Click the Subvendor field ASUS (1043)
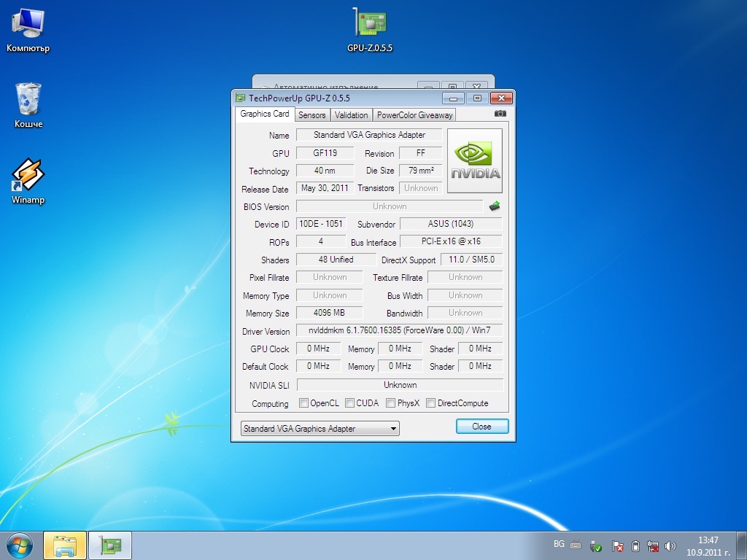 pos(451,224)
